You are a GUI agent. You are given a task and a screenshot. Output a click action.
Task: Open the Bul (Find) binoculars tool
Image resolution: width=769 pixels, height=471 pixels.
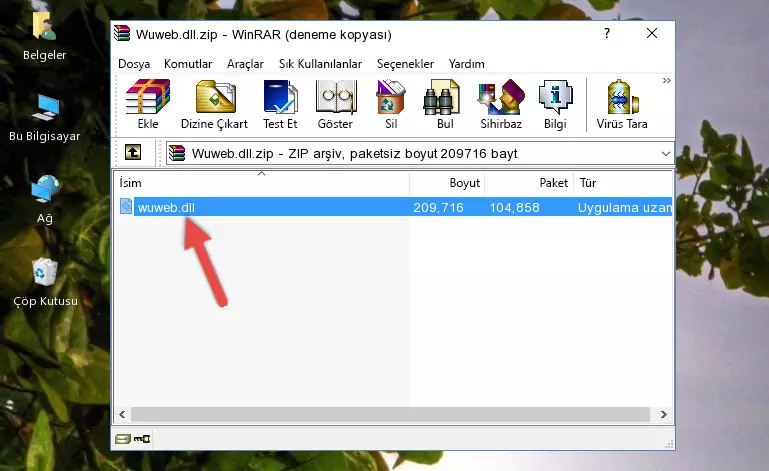pyautogui.click(x=444, y=105)
